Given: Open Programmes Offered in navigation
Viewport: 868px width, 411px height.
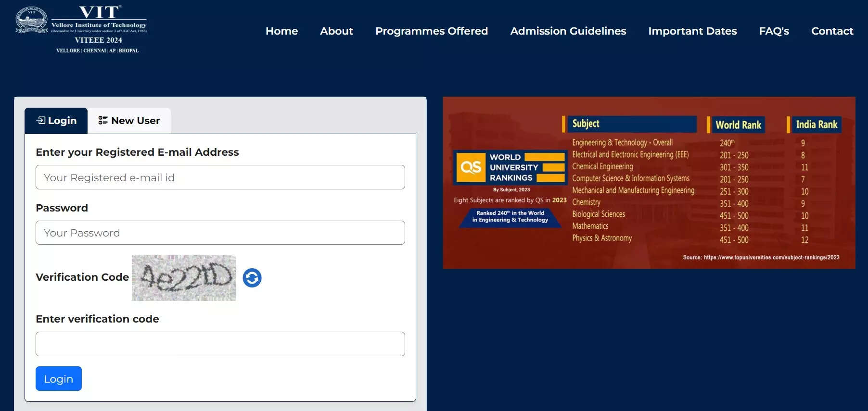Looking at the screenshot, I should tap(431, 31).
